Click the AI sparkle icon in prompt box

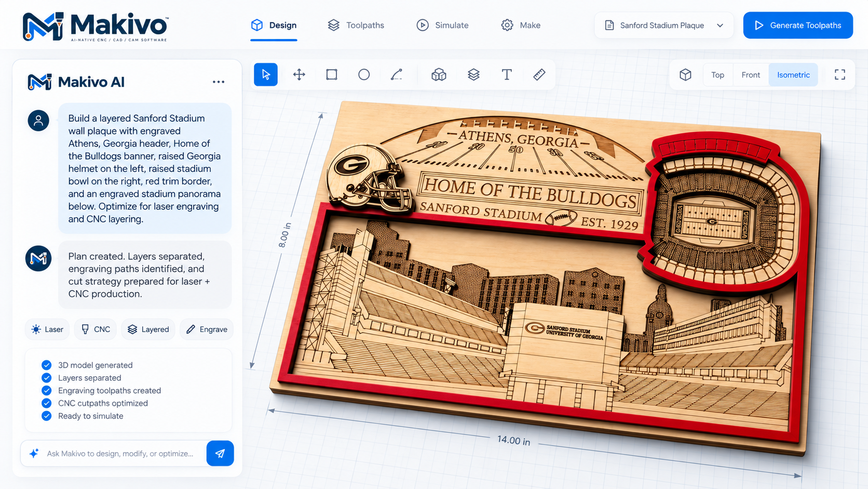coord(34,454)
